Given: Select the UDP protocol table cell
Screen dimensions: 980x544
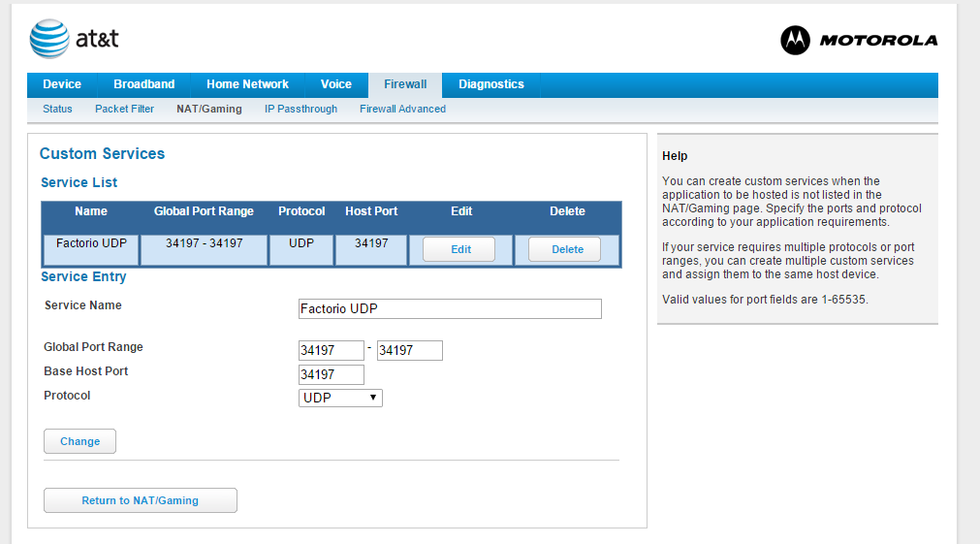Looking at the screenshot, I should pyautogui.click(x=301, y=249).
